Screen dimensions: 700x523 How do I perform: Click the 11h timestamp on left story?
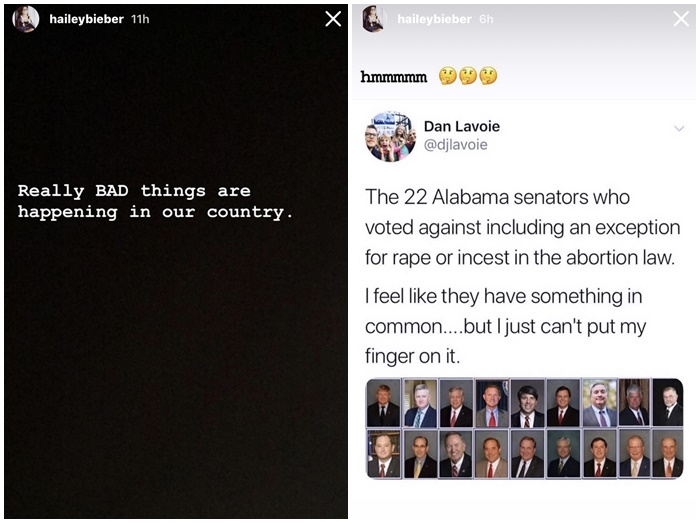[140, 19]
